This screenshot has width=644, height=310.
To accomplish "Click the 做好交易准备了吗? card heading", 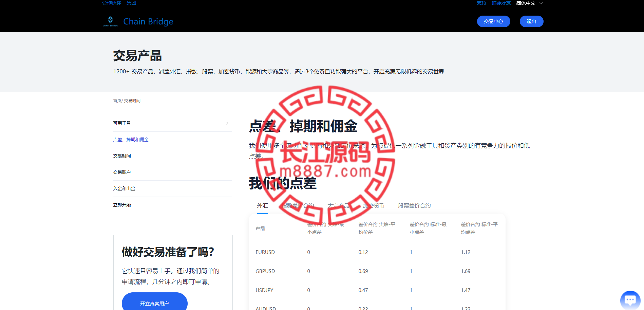I will point(168,252).
